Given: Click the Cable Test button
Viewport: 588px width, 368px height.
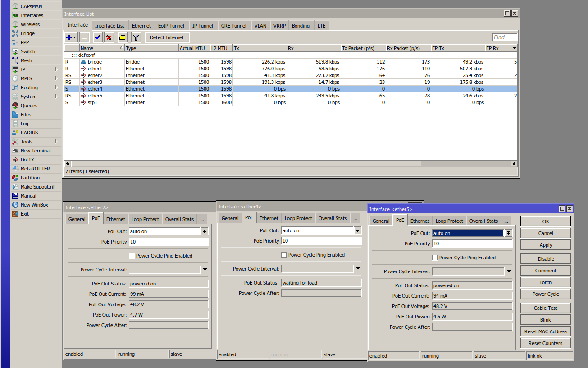Looking at the screenshot, I should [546, 308].
